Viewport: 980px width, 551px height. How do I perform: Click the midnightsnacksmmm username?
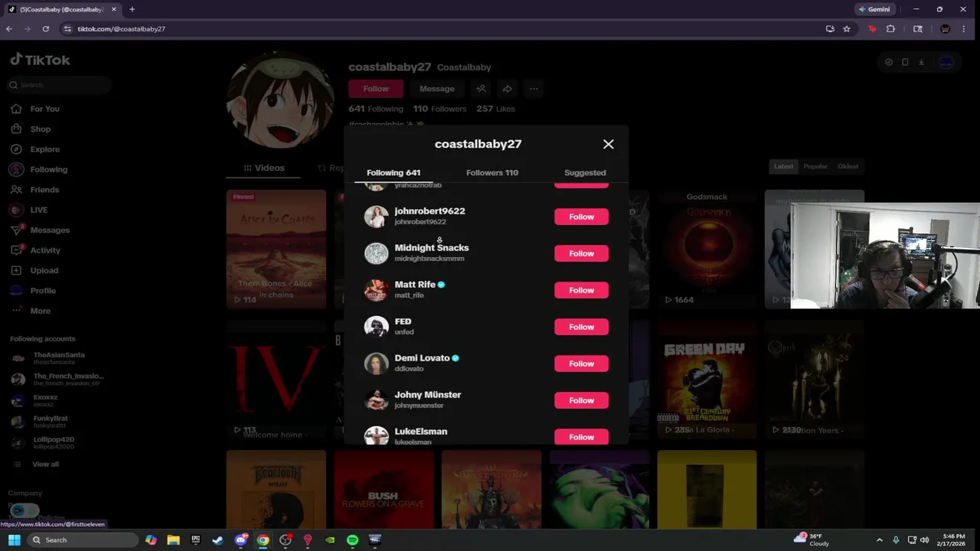pos(429,259)
